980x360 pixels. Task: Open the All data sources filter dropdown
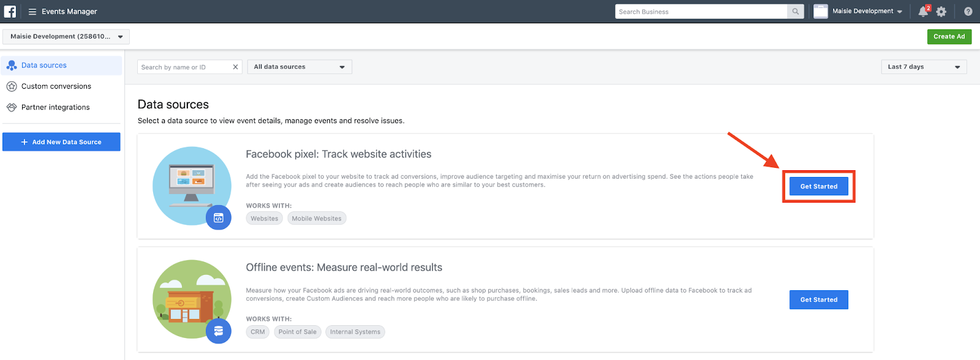(300, 67)
